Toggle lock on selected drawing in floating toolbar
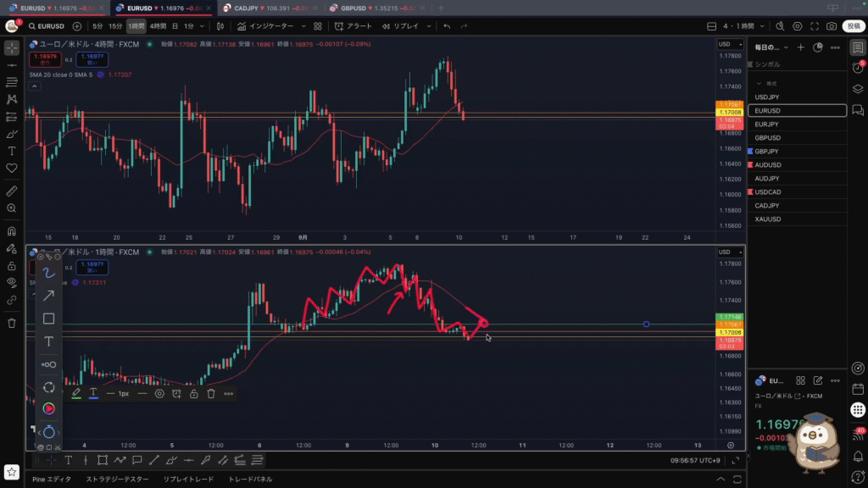Image resolution: width=868 pixels, height=488 pixels. point(194,394)
